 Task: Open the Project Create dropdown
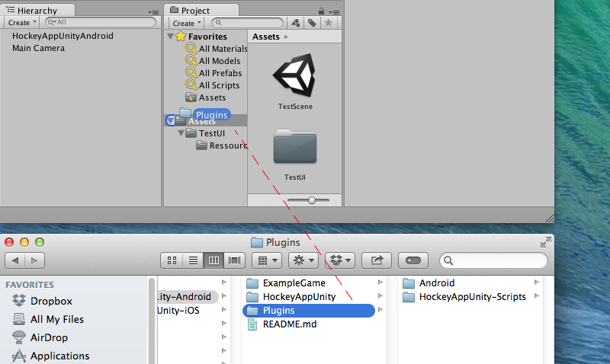186,23
